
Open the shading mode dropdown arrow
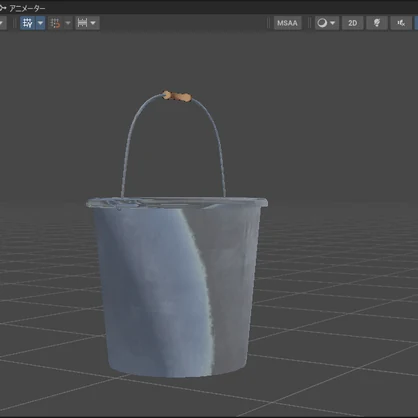333,23
